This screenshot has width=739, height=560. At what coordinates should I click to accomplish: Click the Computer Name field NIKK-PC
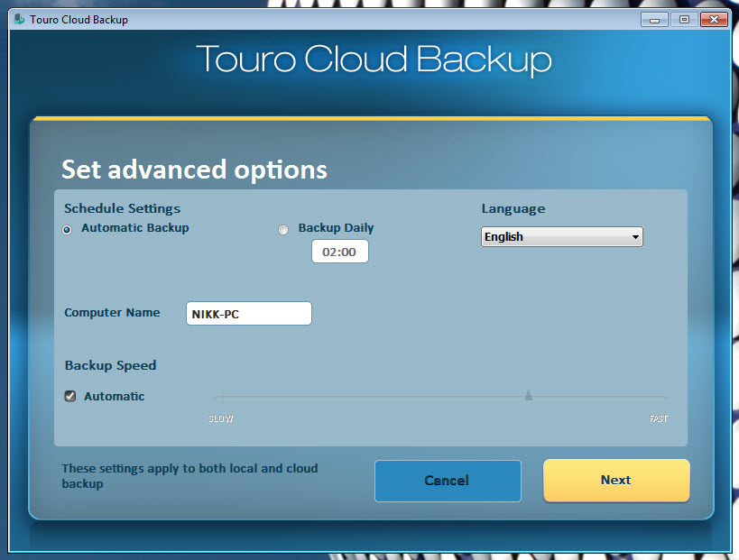(x=249, y=314)
